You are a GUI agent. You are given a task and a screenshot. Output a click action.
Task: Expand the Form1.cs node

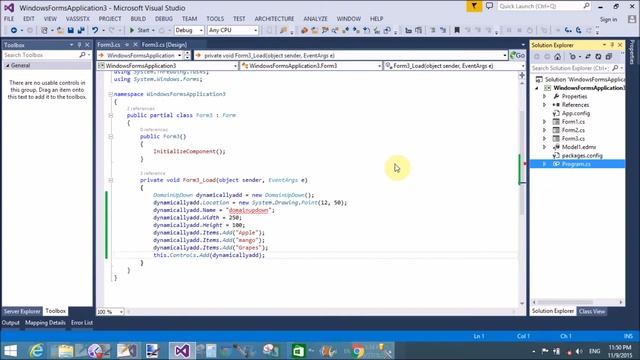pyautogui.click(x=544, y=122)
